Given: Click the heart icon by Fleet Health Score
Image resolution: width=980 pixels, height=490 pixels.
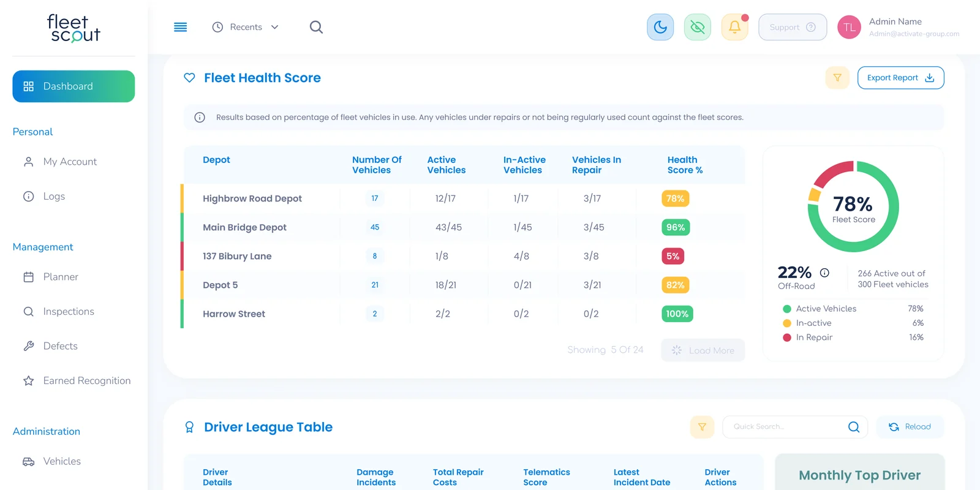Looking at the screenshot, I should [189, 78].
